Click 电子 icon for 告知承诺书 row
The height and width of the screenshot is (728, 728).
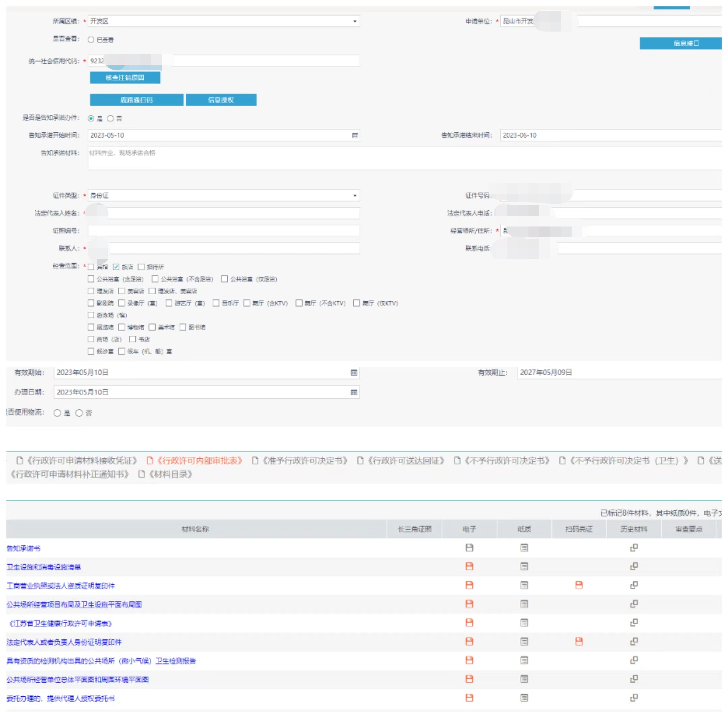[x=469, y=547]
